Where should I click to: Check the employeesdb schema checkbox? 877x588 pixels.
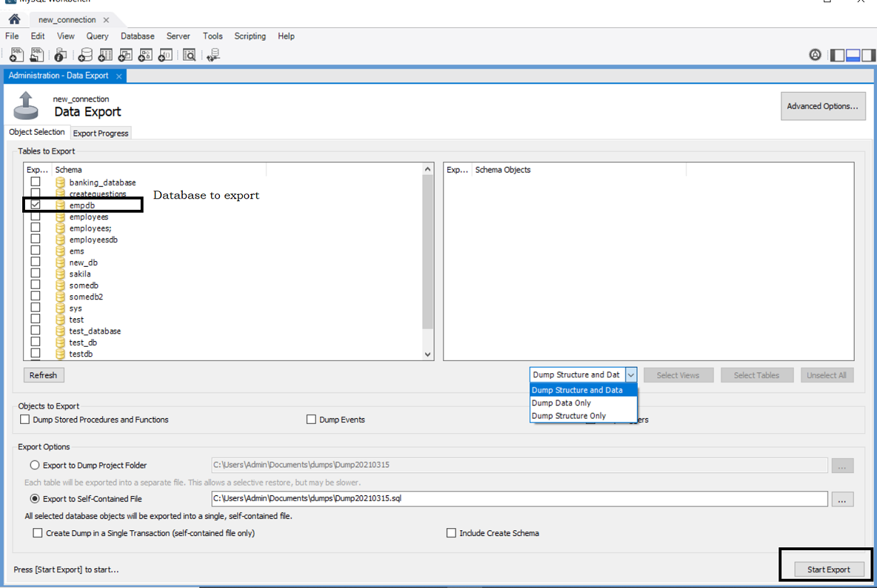[35, 239]
